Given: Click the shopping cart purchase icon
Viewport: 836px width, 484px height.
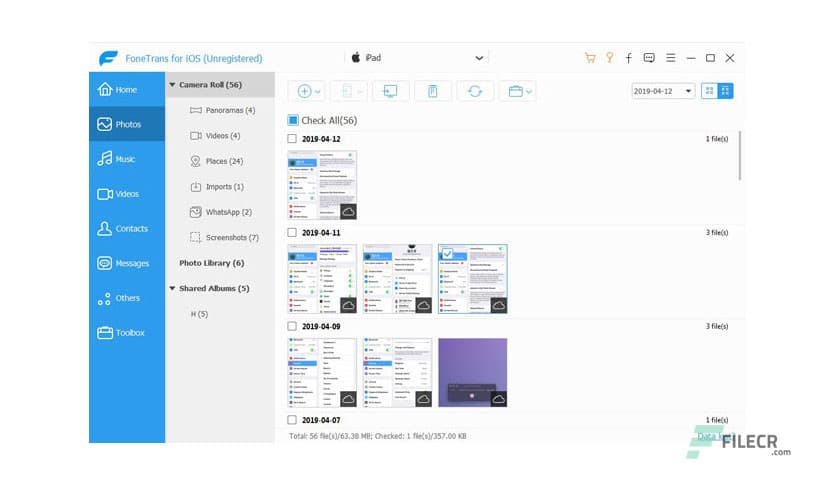Looking at the screenshot, I should [x=590, y=58].
